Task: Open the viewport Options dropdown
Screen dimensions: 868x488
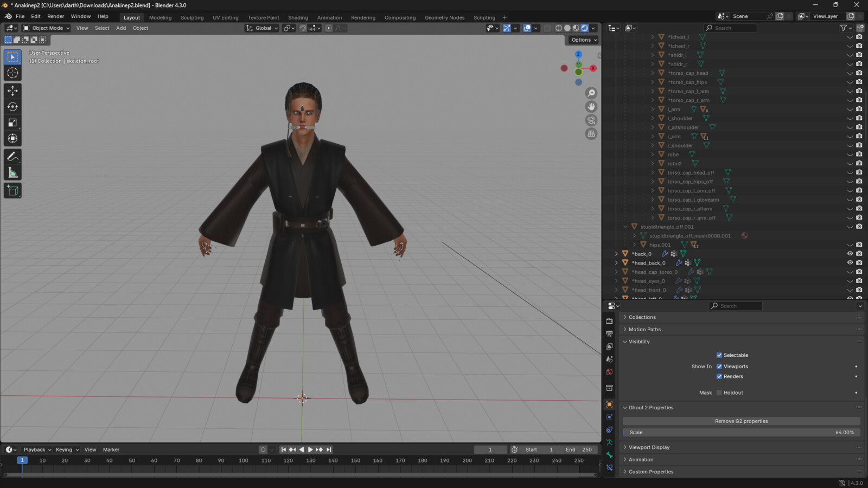Action: click(584, 40)
